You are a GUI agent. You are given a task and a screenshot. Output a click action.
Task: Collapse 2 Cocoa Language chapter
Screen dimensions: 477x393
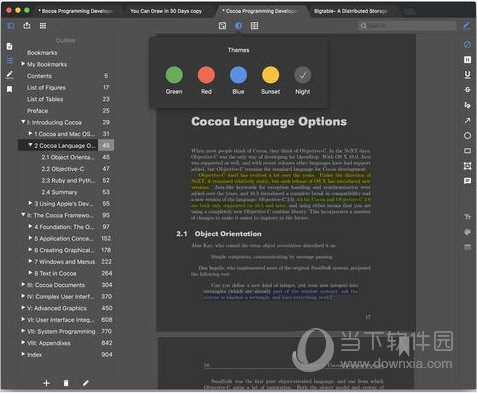click(30, 145)
